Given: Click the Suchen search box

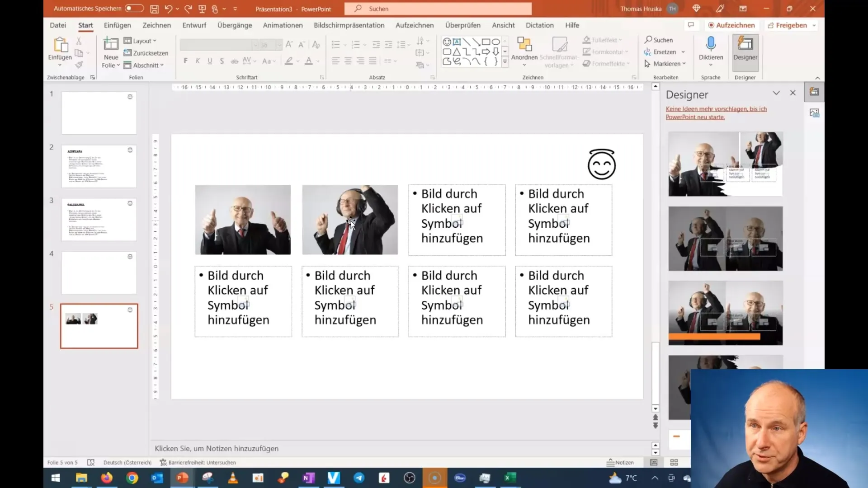Looking at the screenshot, I should [x=438, y=9].
